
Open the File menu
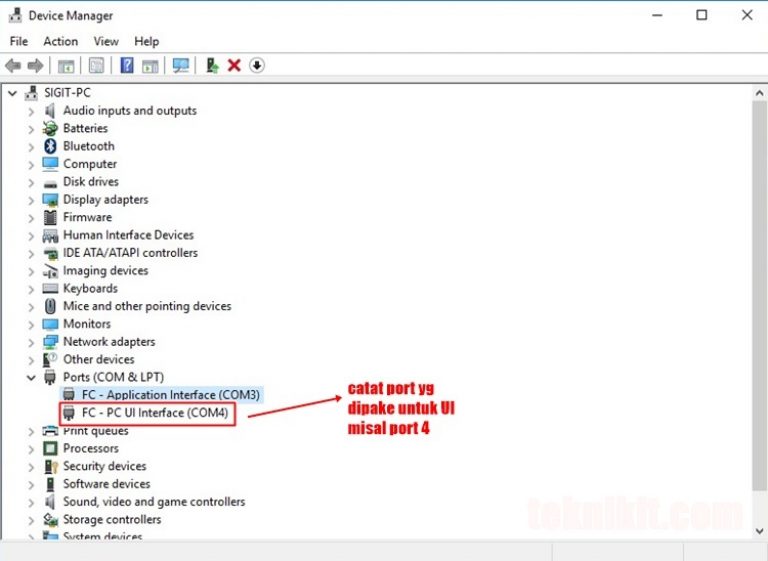[19, 41]
